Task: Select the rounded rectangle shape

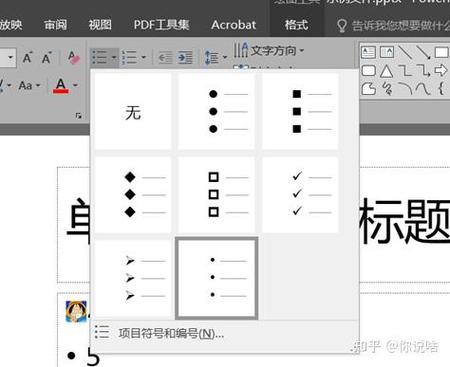Action: [x=368, y=70]
